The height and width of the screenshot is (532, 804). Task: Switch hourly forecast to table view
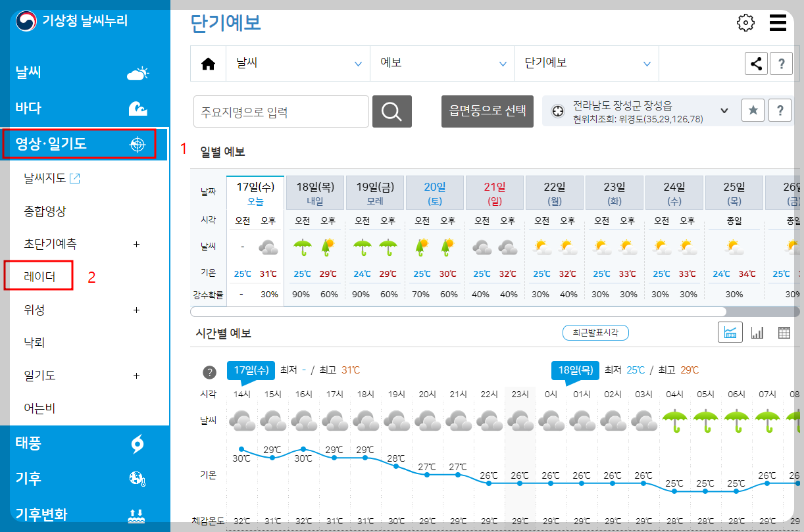[x=784, y=332]
